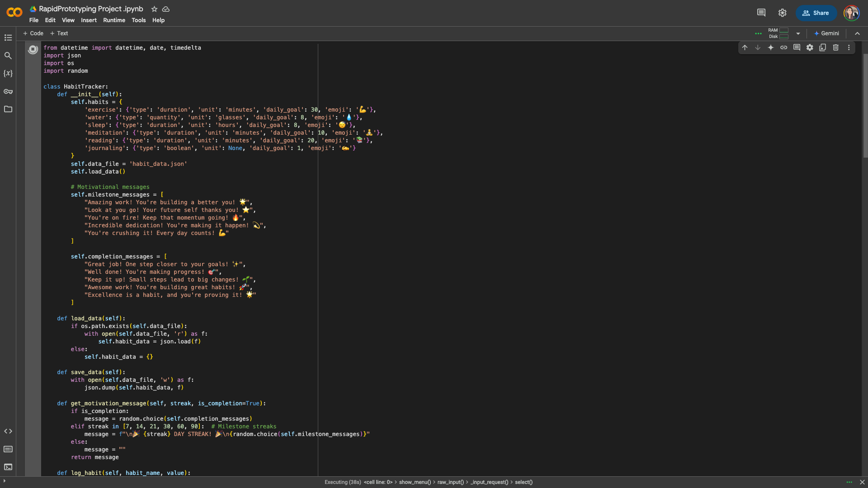
Task: Open notebook comments panel
Action: pyautogui.click(x=761, y=13)
